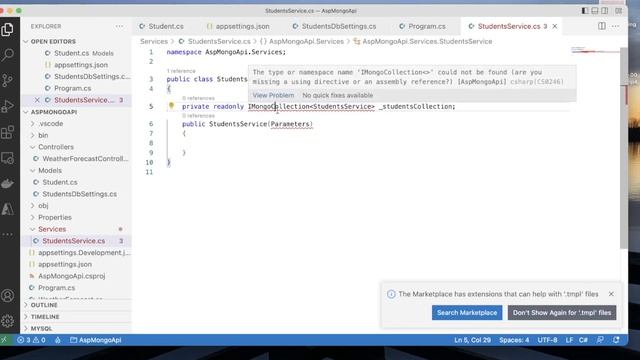This screenshot has height=360, width=640.
Task: Close the StudentsService.cs editor tab
Action: click(x=555, y=26)
